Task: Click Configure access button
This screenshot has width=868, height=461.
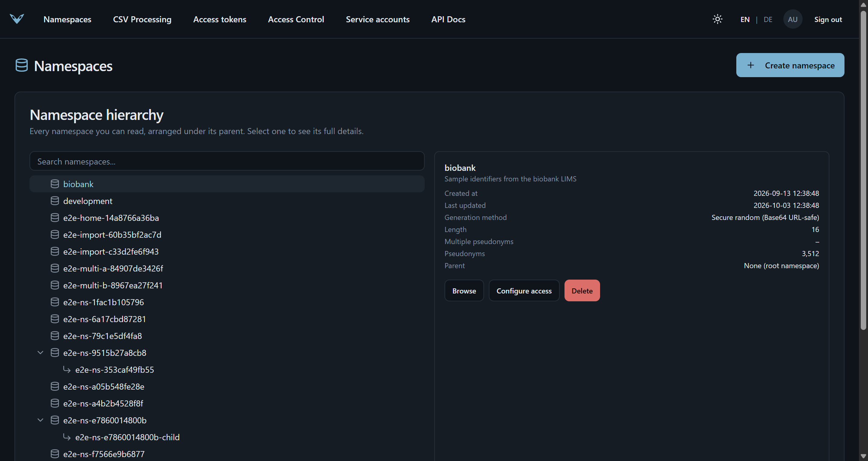Action: pyautogui.click(x=524, y=290)
